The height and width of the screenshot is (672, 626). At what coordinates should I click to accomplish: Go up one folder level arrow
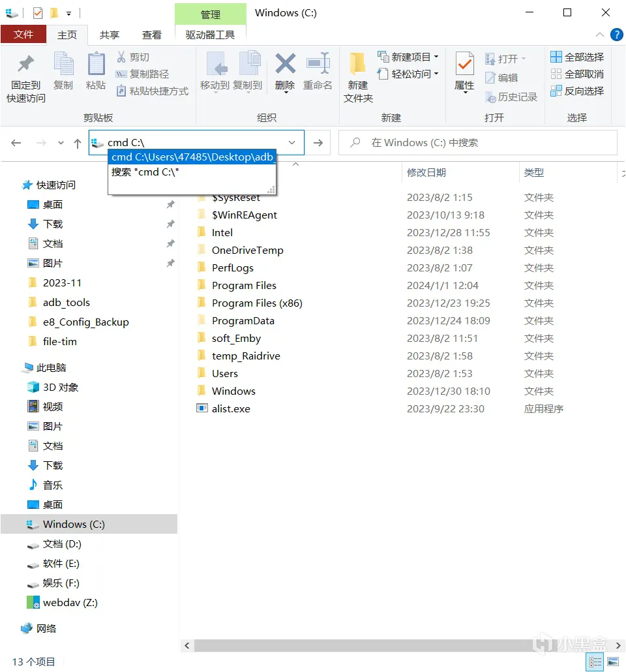tap(78, 143)
